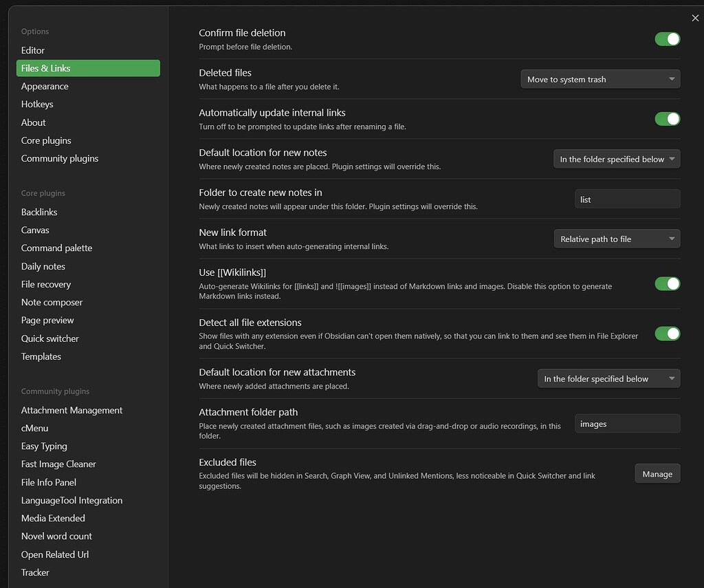Image resolution: width=704 pixels, height=588 pixels.
Task: View the About settings page
Action: pyautogui.click(x=33, y=122)
